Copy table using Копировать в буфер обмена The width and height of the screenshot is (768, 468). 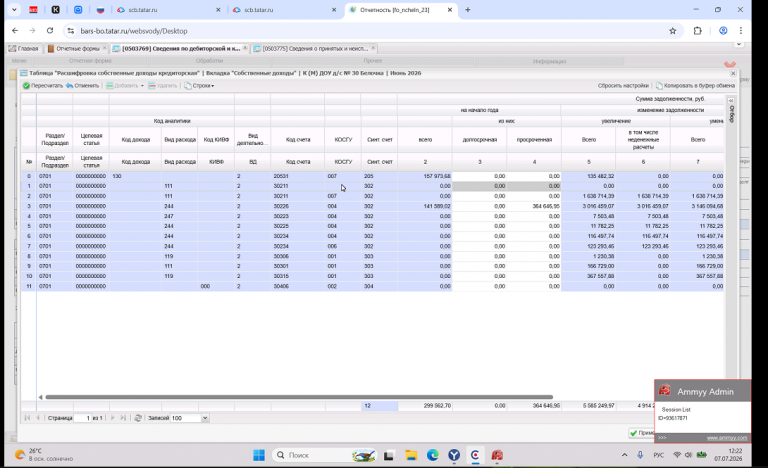[696, 86]
